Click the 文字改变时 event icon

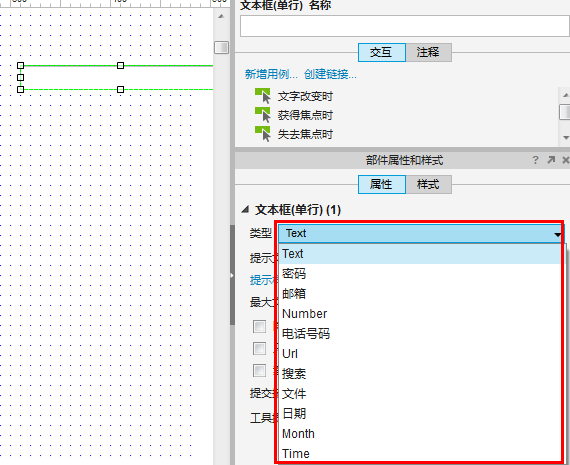click(263, 96)
